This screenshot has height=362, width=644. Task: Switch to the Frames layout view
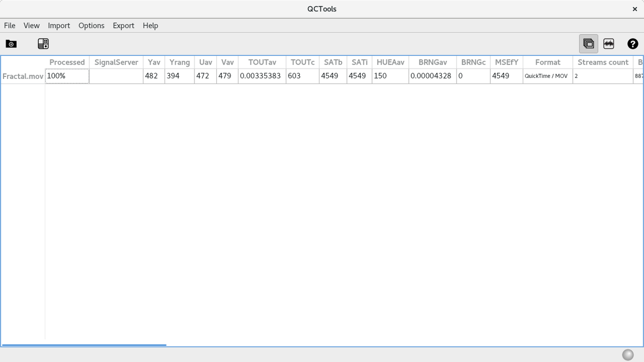(588, 44)
